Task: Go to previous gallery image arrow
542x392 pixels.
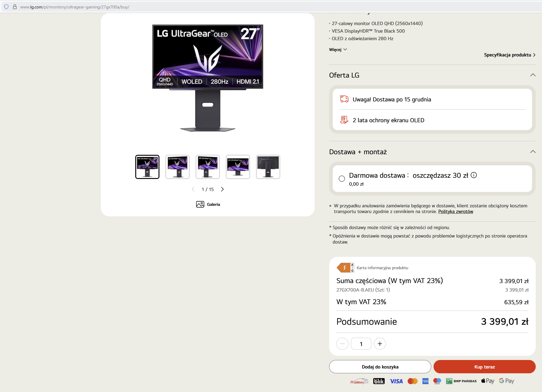Action: click(193, 189)
